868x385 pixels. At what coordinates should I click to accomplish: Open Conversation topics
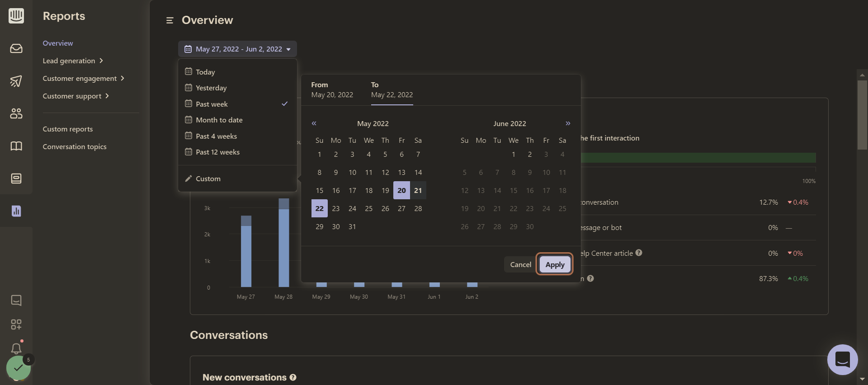[x=75, y=146]
